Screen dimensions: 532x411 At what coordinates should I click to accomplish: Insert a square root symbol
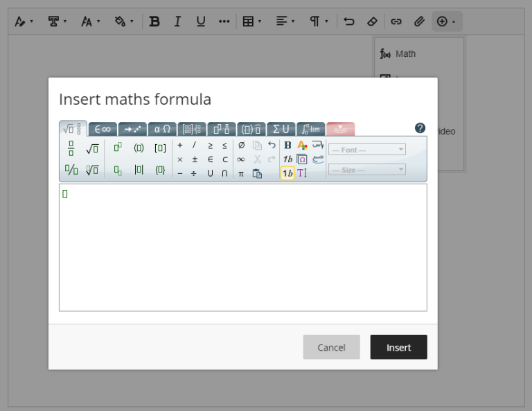[x=92, y=148]
